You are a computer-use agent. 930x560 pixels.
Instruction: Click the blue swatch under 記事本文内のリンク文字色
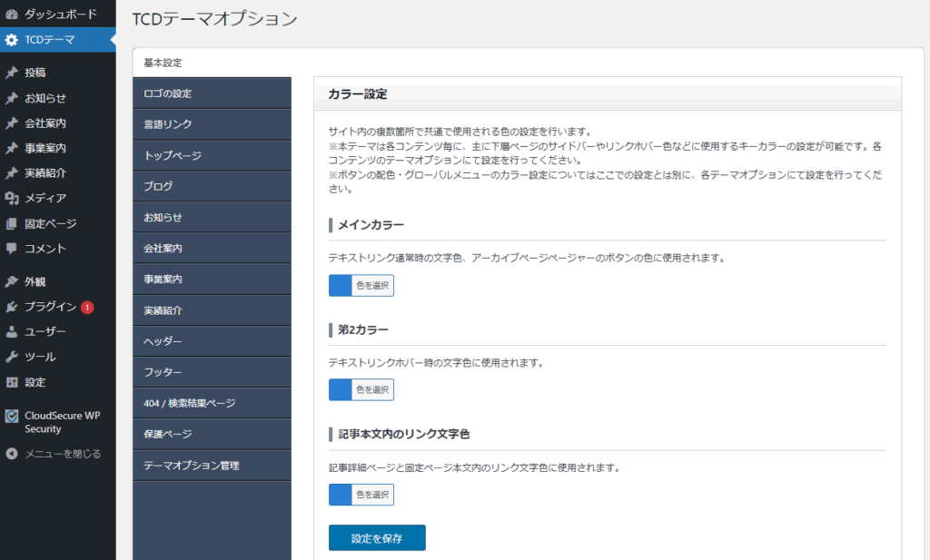click(340, 495)
